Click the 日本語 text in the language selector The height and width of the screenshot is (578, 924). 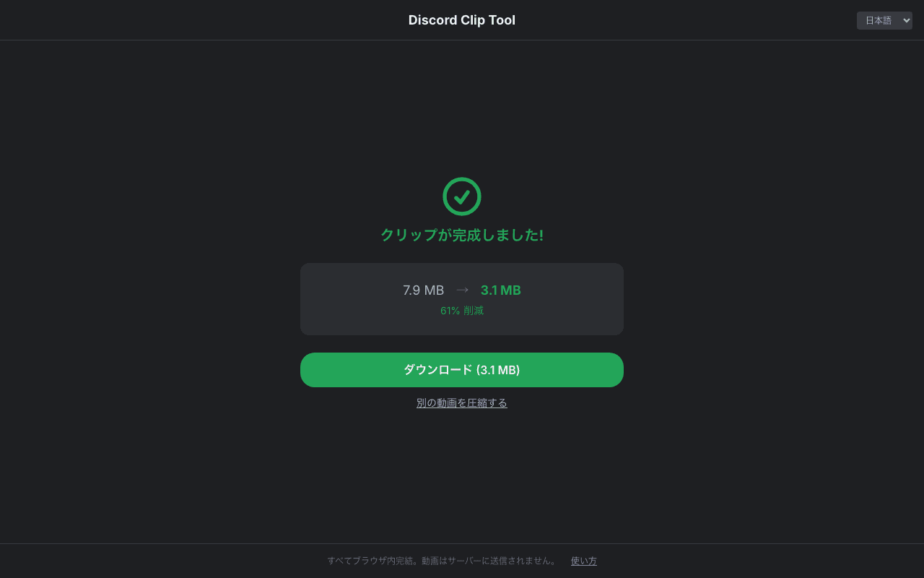[879, 20]
